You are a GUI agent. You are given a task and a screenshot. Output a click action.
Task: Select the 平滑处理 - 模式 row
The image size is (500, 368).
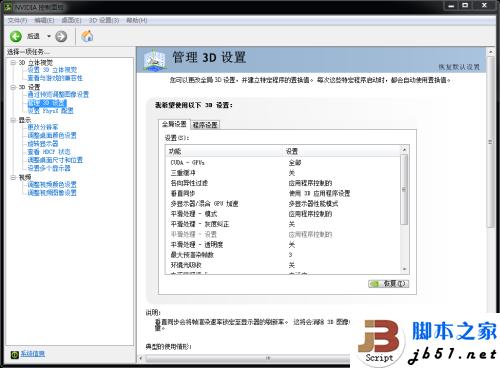coord(283,214)
